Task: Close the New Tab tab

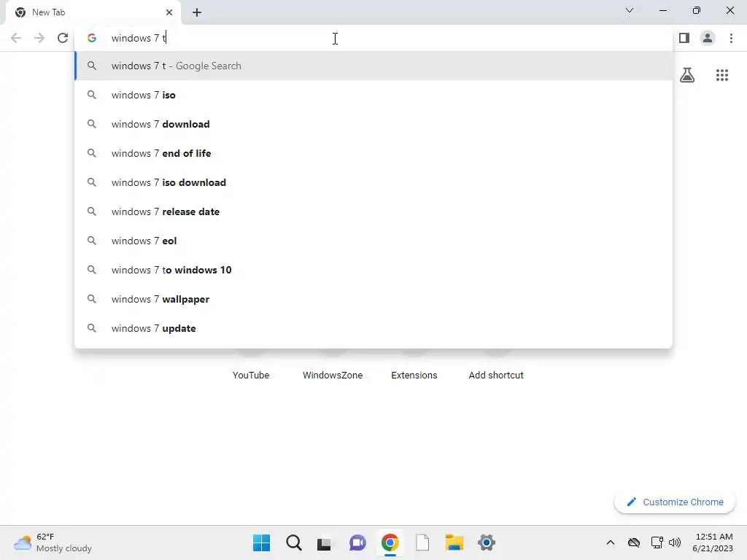Action: click(x=169, y=12)
